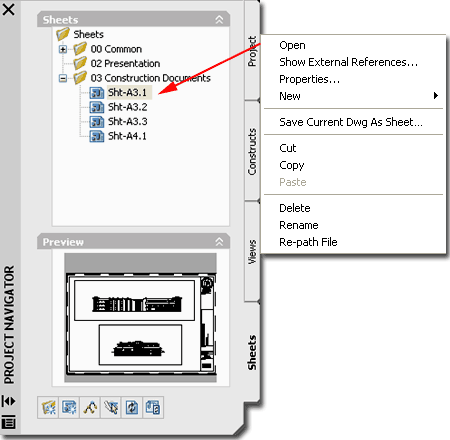Click the Show External References tree icon
Screen dimensions: 450x440
[90, 407]
